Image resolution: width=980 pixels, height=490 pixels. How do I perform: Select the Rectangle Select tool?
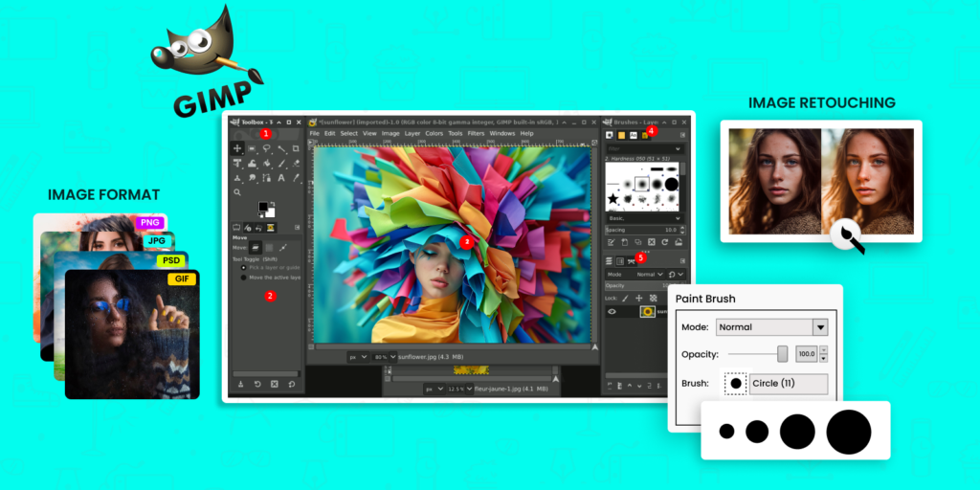(252, 148)
